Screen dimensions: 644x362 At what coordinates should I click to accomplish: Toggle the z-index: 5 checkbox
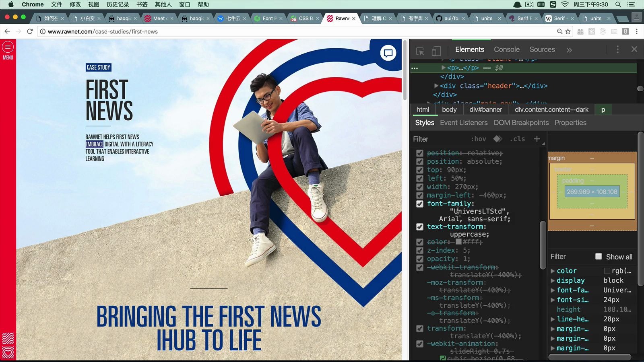coord(420,251)
